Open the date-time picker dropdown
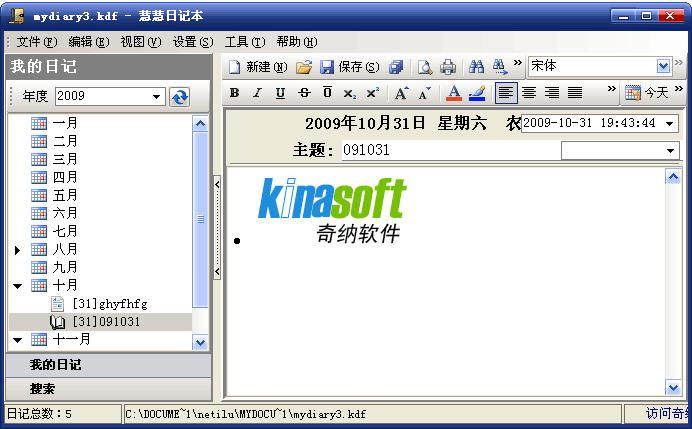This screenshot has width=692, height=429. (670, 123)
